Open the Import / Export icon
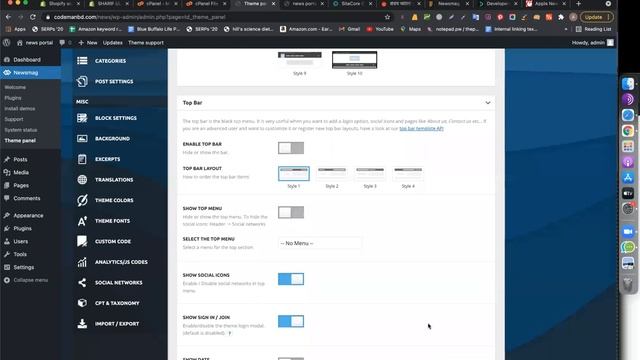 click(x=82, y=324)
